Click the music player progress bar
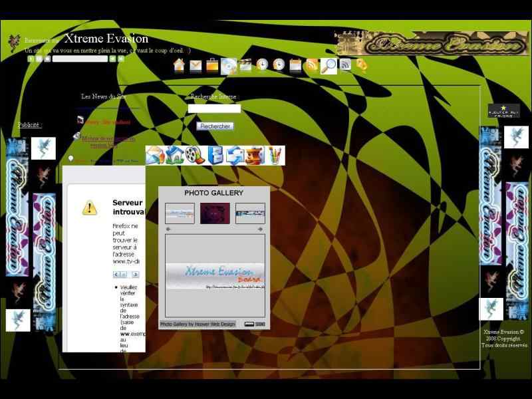This screenshot has width=532, height=399. coord(80,59)
